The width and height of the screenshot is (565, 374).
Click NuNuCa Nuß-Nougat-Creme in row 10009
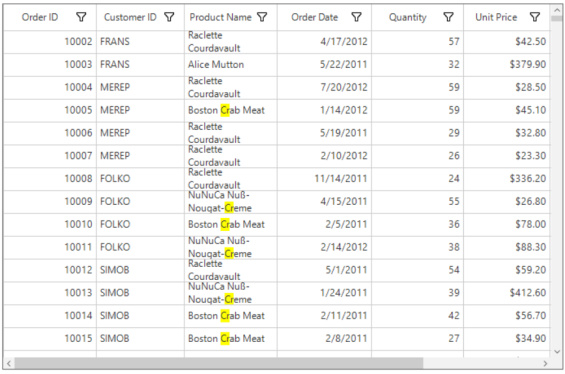coord(231,202)
